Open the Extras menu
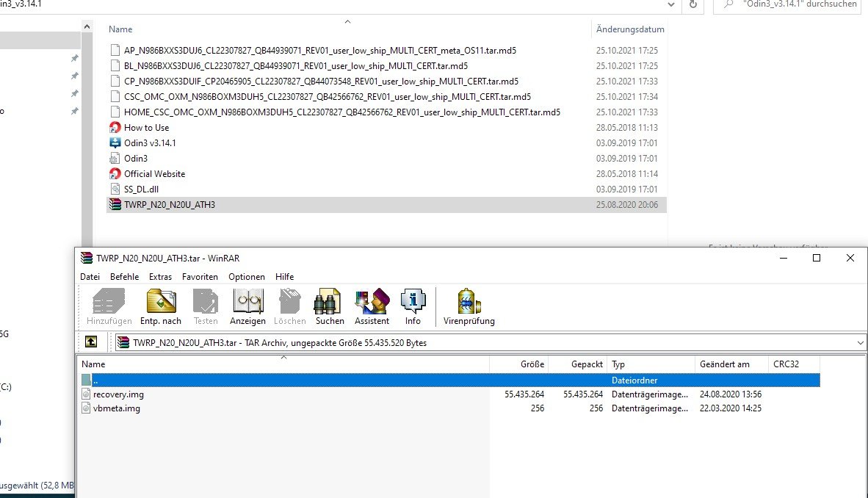 coord(161,277)
